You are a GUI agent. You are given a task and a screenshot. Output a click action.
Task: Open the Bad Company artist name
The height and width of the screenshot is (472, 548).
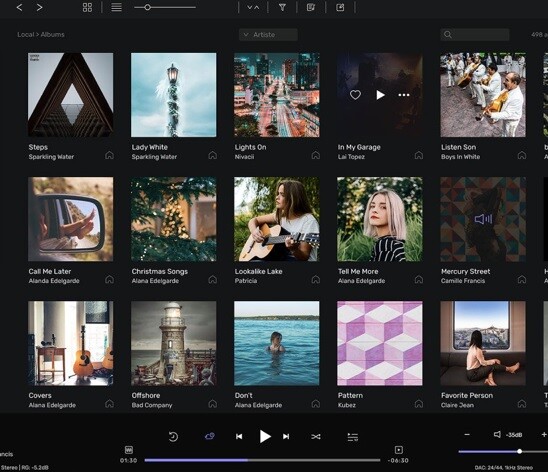[152, 405]
